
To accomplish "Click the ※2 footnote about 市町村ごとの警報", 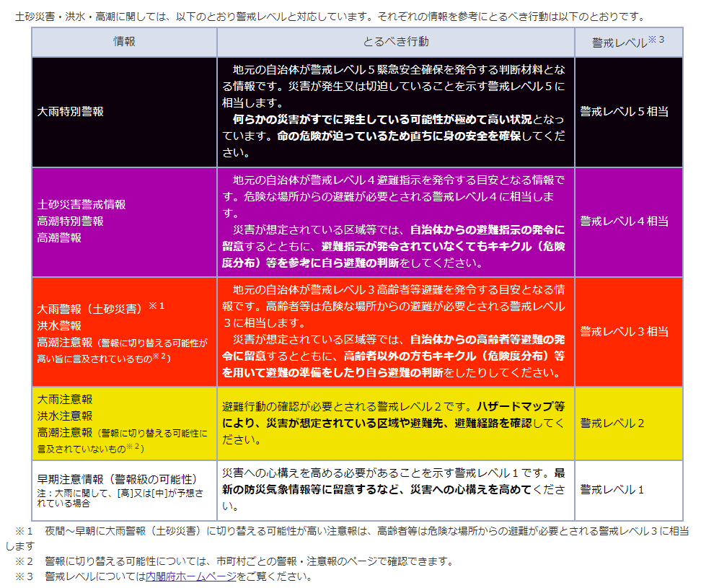I will pyautogui.click(x=234, y=561).
